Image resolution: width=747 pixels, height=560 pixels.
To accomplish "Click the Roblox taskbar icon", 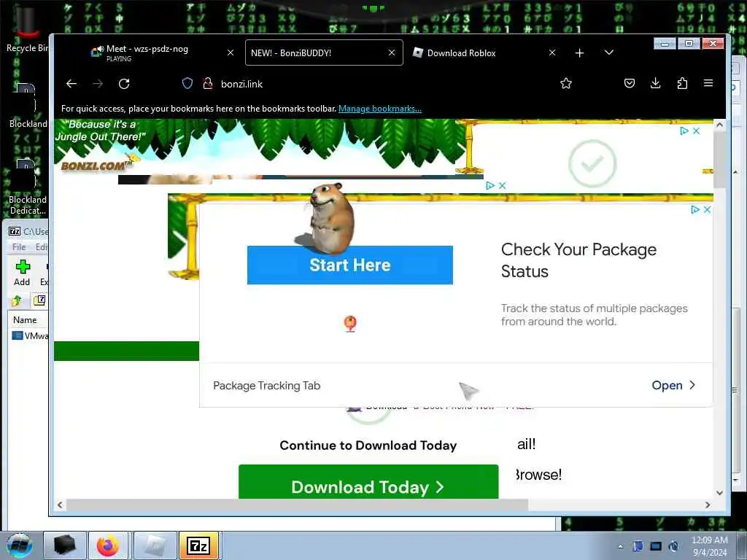I will coord(155,545).
